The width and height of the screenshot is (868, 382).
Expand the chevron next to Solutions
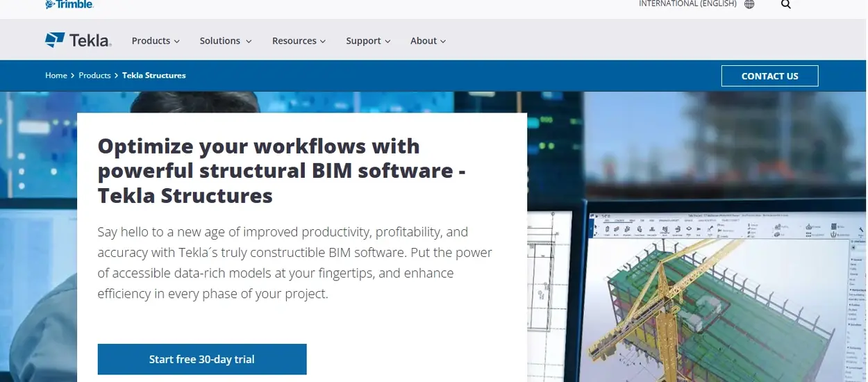[249, 42]
